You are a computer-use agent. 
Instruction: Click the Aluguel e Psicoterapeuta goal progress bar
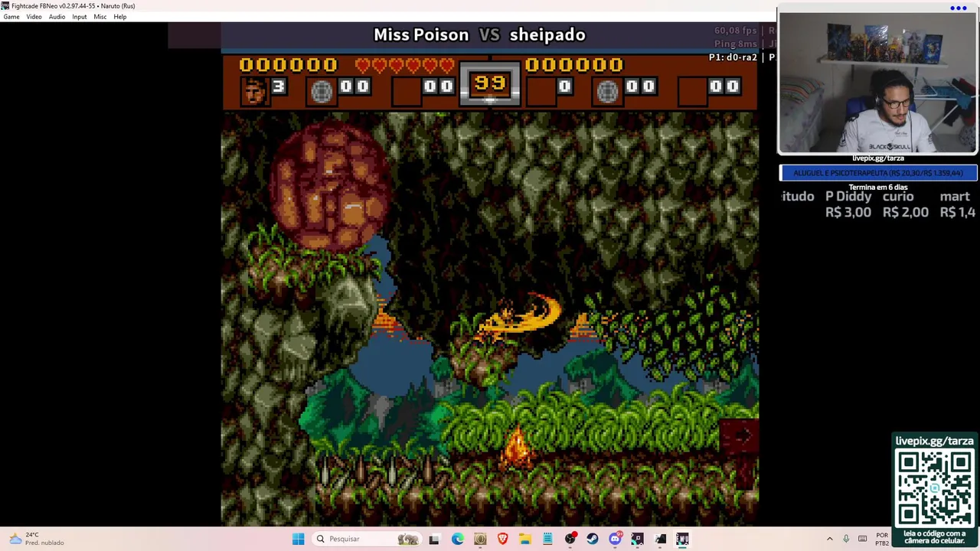(878, 173)
